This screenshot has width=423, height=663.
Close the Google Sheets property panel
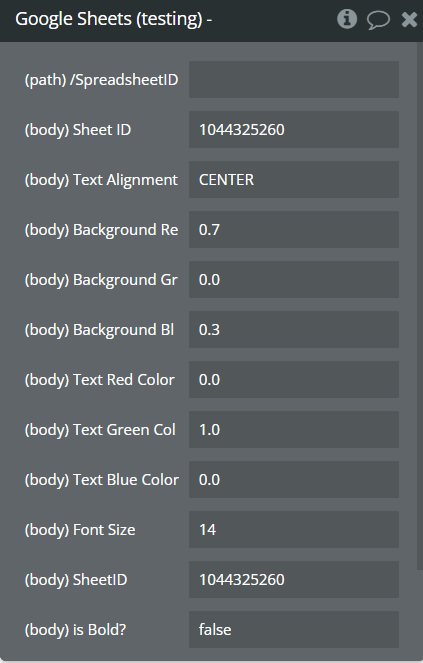[x=409, y=19]
